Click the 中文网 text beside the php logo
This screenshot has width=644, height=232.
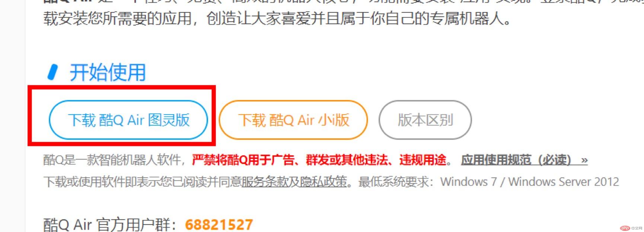pos(637,228)
